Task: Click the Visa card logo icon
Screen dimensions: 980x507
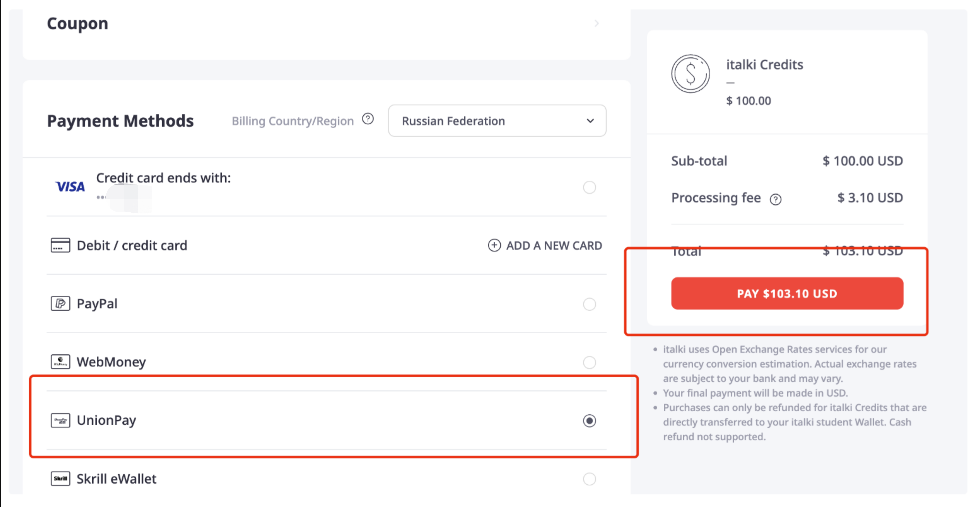Action: (x=70, y=187)
